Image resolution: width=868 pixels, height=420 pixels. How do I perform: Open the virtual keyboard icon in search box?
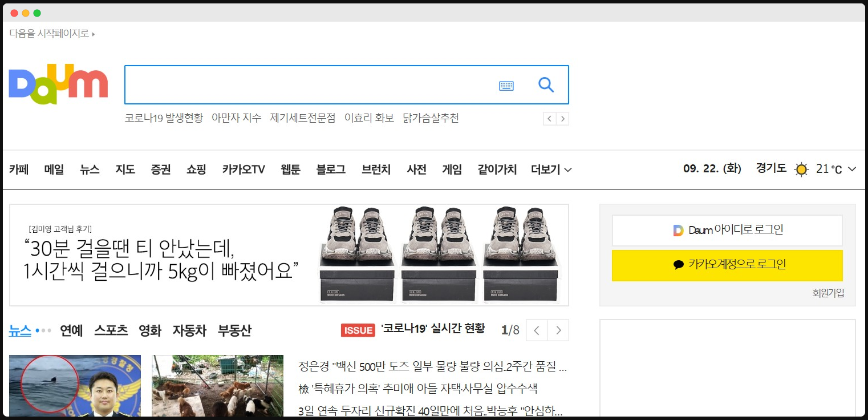pyautogui.click(x=506, y=86)
